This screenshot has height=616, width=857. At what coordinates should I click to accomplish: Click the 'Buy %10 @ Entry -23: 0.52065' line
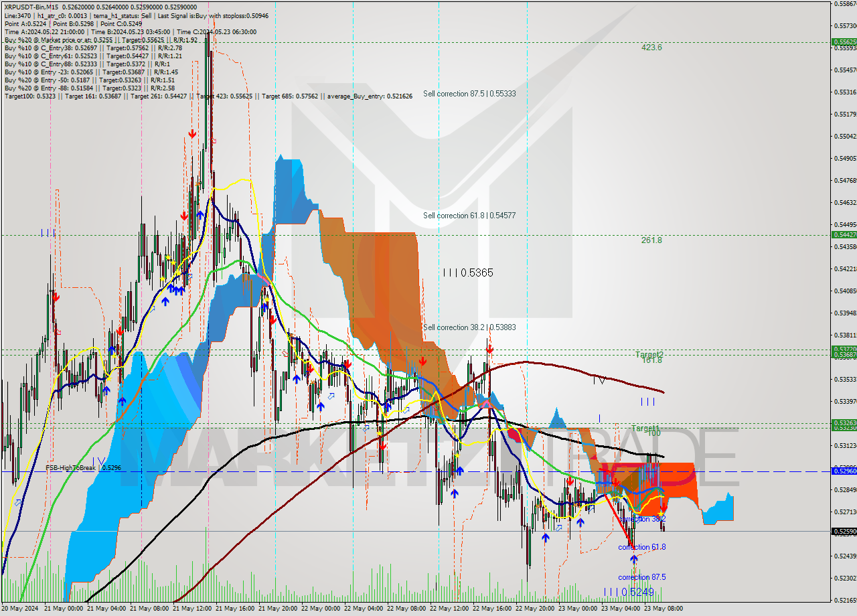pos(91,72)
